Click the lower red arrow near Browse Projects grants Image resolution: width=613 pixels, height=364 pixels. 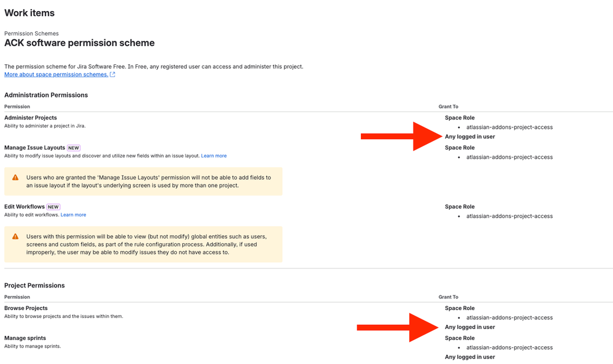tap(399, 327)
